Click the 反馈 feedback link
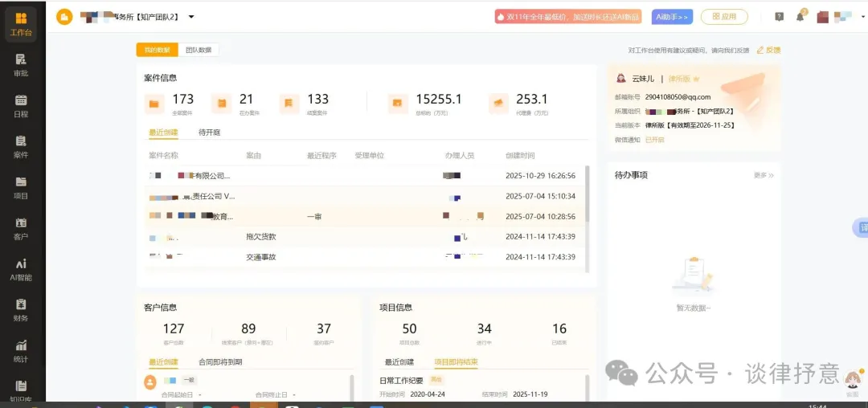 768,50
